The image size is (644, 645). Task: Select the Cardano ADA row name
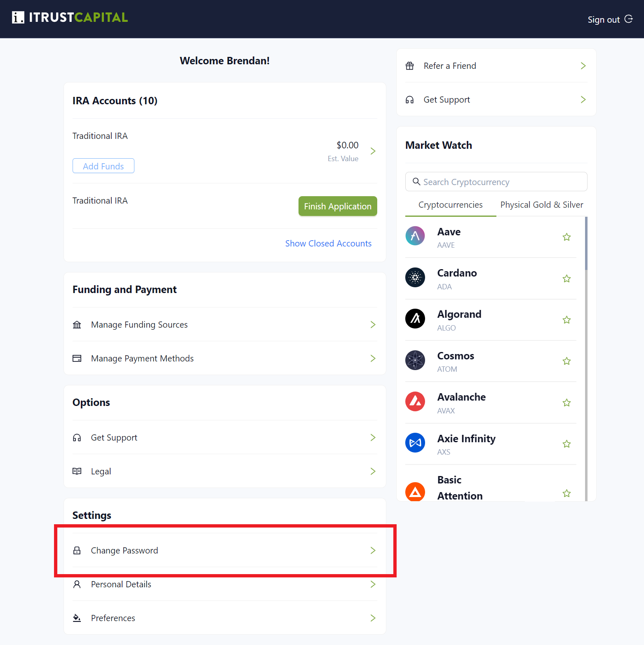(457, 273)
